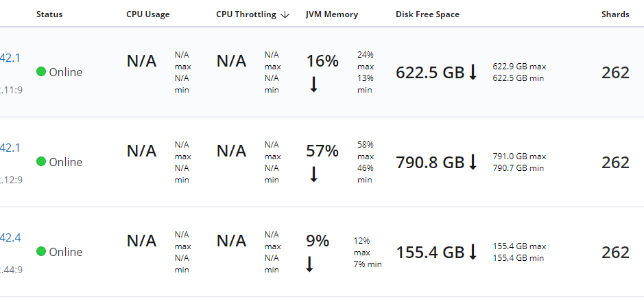Sort by the CPU Throttling column header

pyautogui.click(x=246, y=14)
